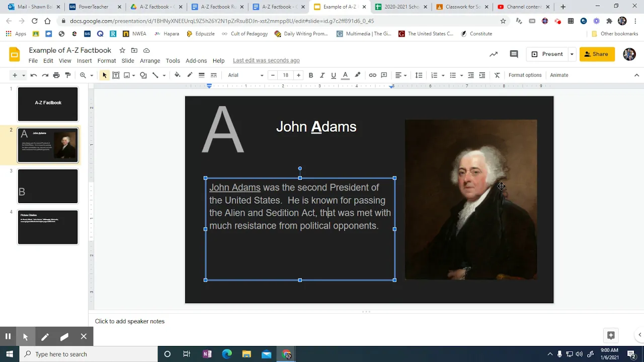Select the Picture Citation slide 4 thumbnail
Image resolution: width=644 pixels, height=362 pixels.
point(48,227)
